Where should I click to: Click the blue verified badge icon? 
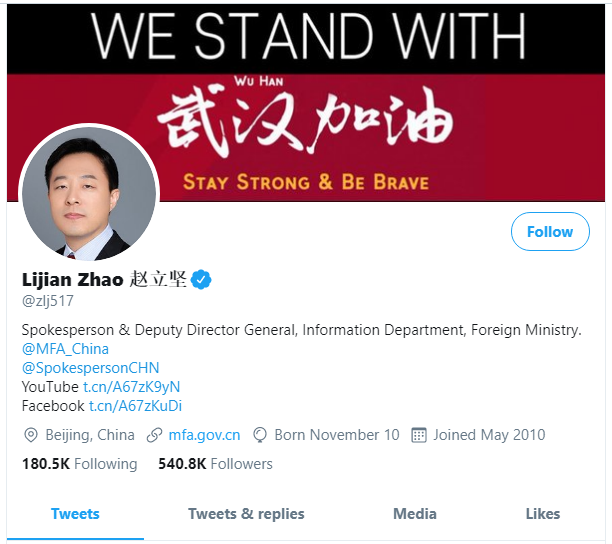coord(201,279)
